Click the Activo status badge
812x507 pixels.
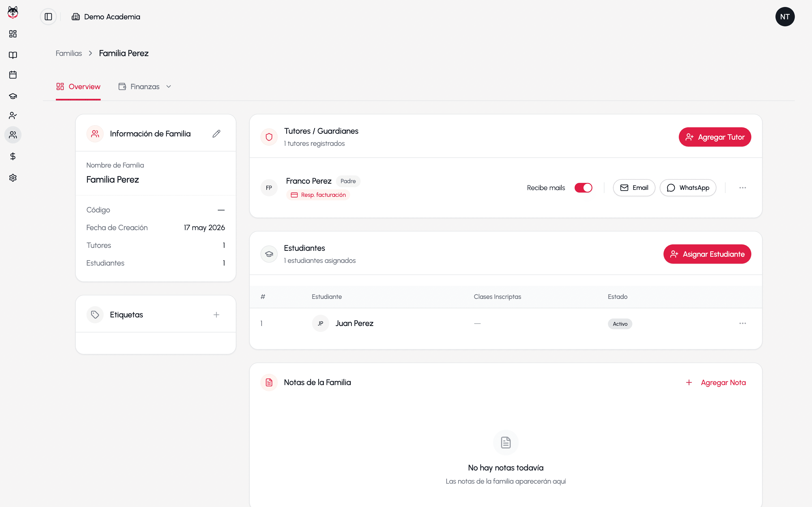(x=620, y=324)
